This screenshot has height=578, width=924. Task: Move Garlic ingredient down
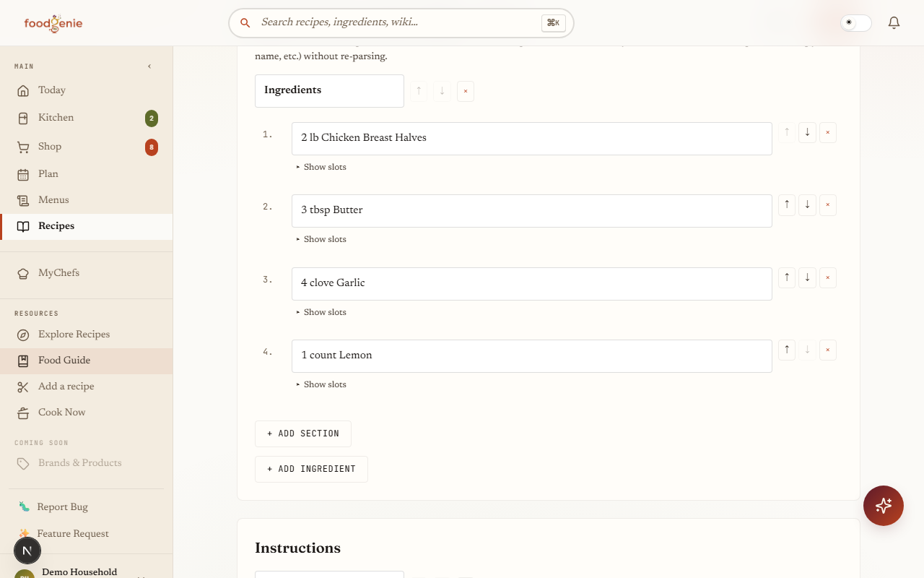point(807,277)
